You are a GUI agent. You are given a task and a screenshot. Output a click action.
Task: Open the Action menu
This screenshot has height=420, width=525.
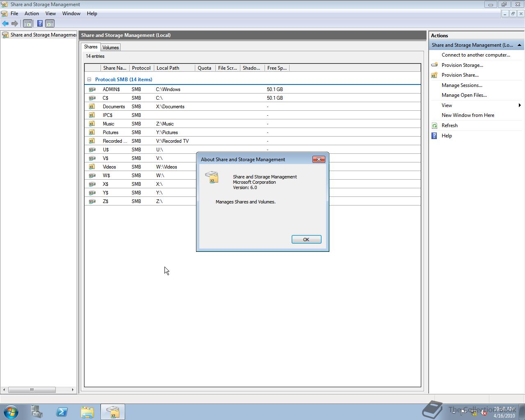[32, 14]
